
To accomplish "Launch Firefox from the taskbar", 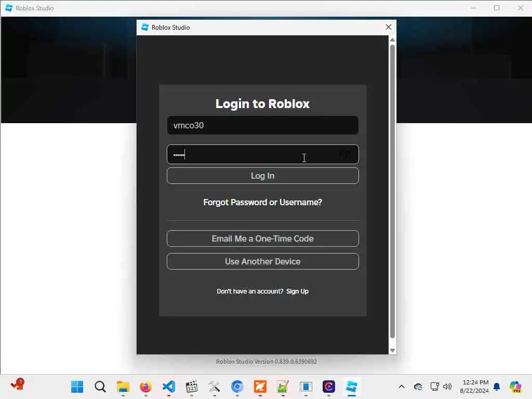I will (x=145, y=387).
